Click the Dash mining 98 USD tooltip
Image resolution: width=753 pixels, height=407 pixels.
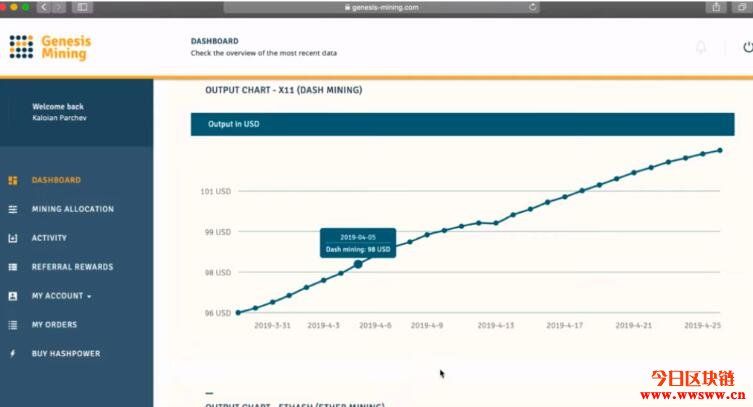point(358,243)
